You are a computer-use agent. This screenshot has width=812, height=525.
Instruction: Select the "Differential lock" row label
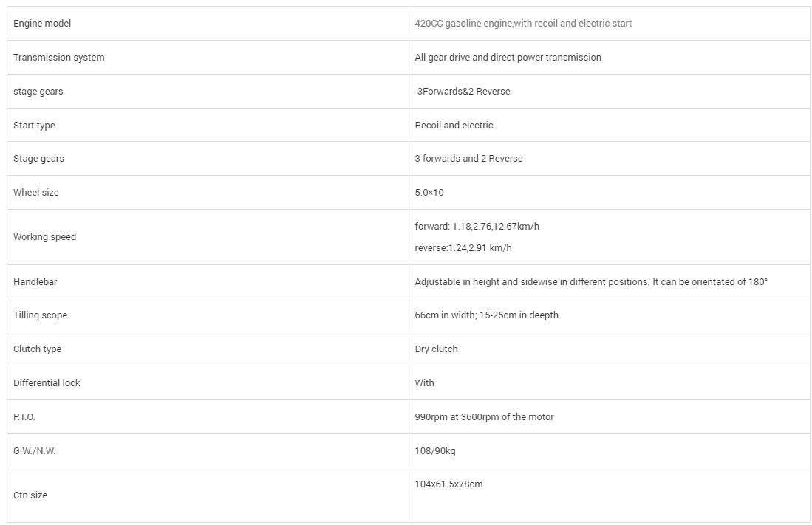tap(47, 383)
